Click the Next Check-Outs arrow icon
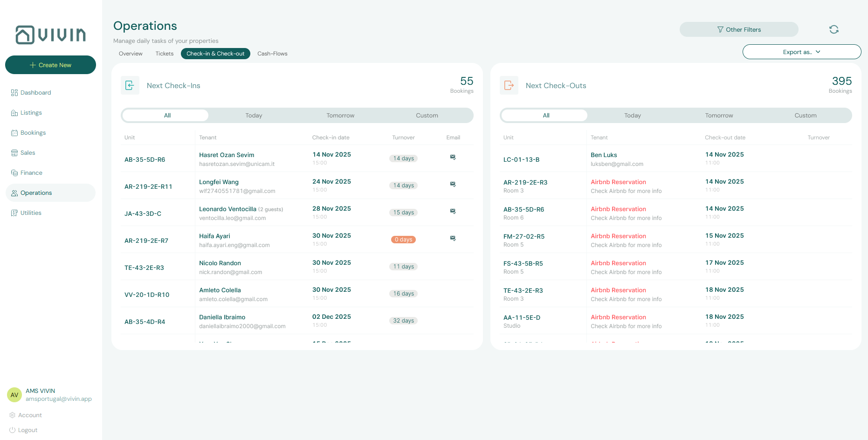 coord(509,85)
